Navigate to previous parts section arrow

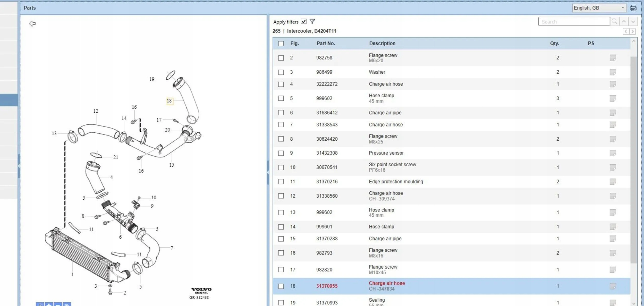click(626, 31)
